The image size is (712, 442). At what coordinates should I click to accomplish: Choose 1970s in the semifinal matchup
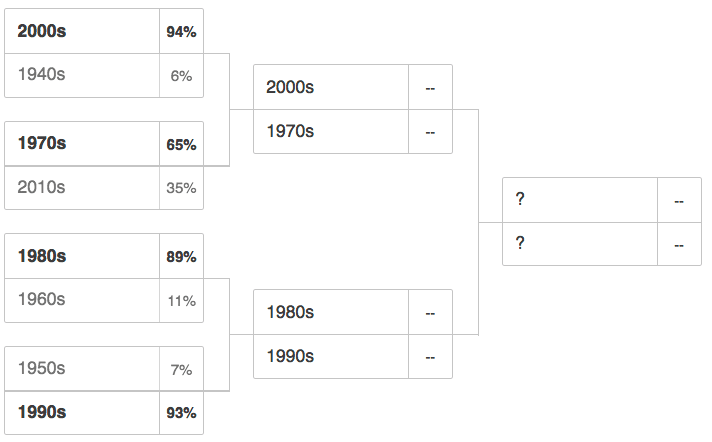pyautogui.click(x=331, y=131)
